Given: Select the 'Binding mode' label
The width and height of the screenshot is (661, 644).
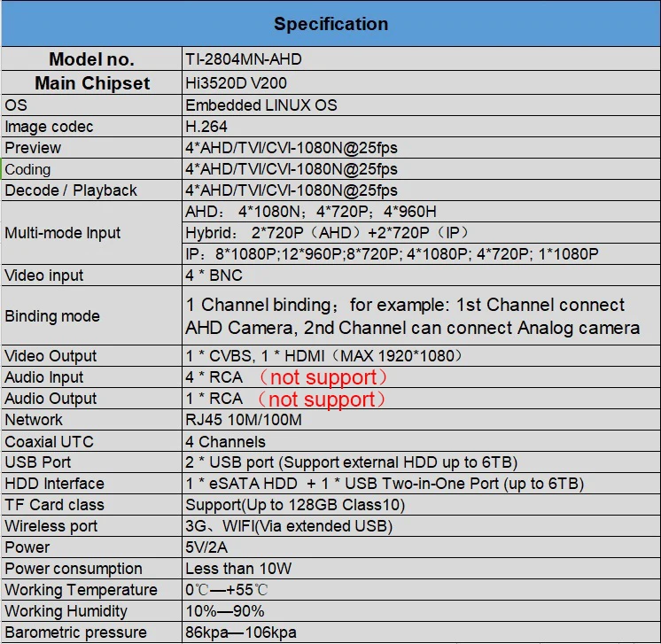Looking at the screenshot, I should coord(52,315).
